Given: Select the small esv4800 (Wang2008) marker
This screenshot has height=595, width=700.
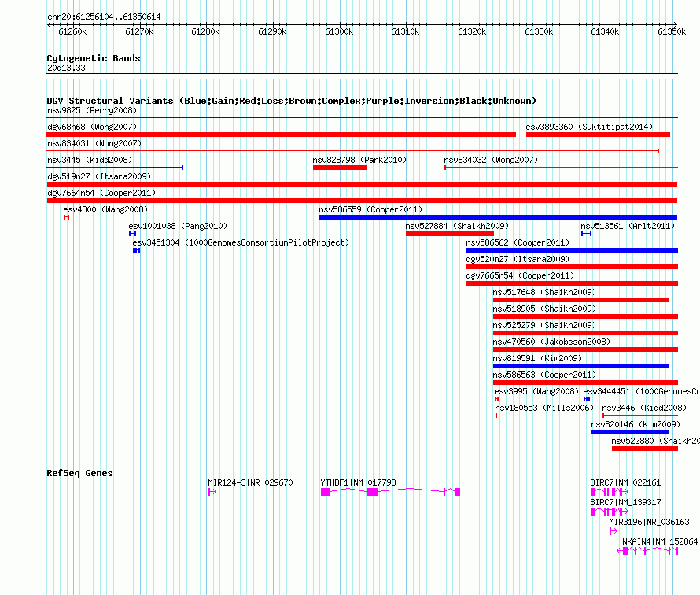Looking at the screenshot, I should coord(67,217).
